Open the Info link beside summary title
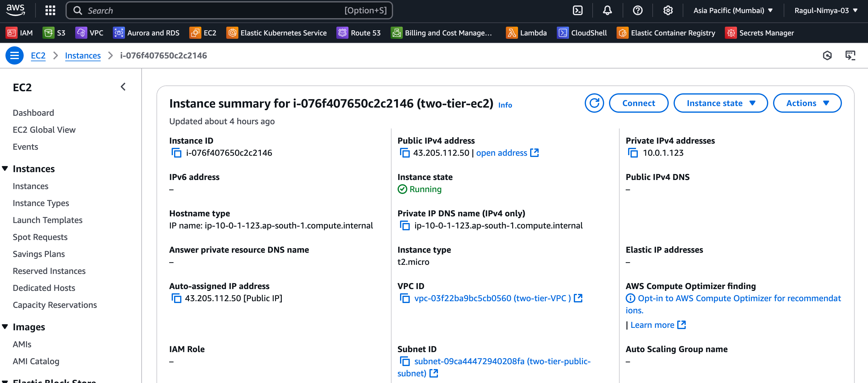The height and width of the screenshot is (383, 868). click(x=505, y=105)
